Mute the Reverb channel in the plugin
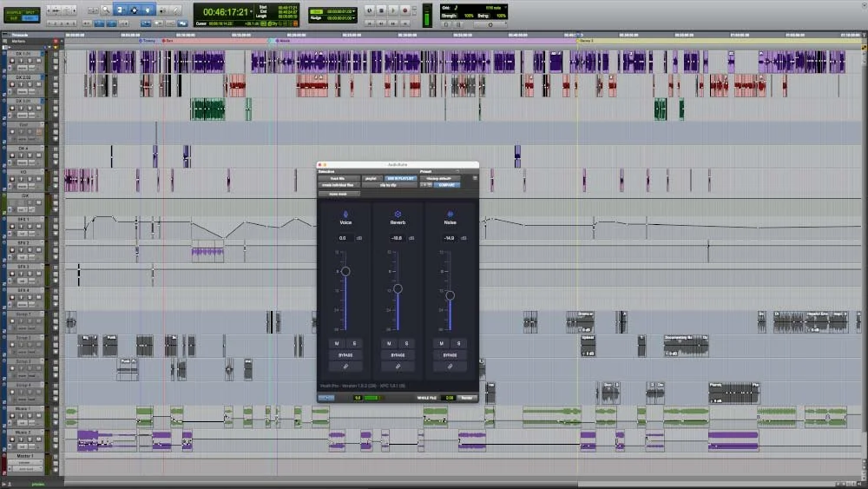This screenshot has height=489, width=868. (389, 343)
